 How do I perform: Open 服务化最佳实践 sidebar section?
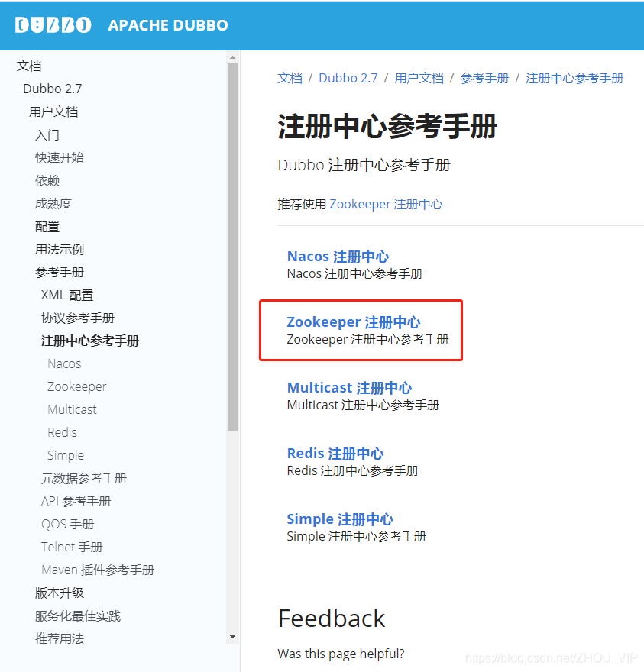pyautogui.click(x=78, y=615)
